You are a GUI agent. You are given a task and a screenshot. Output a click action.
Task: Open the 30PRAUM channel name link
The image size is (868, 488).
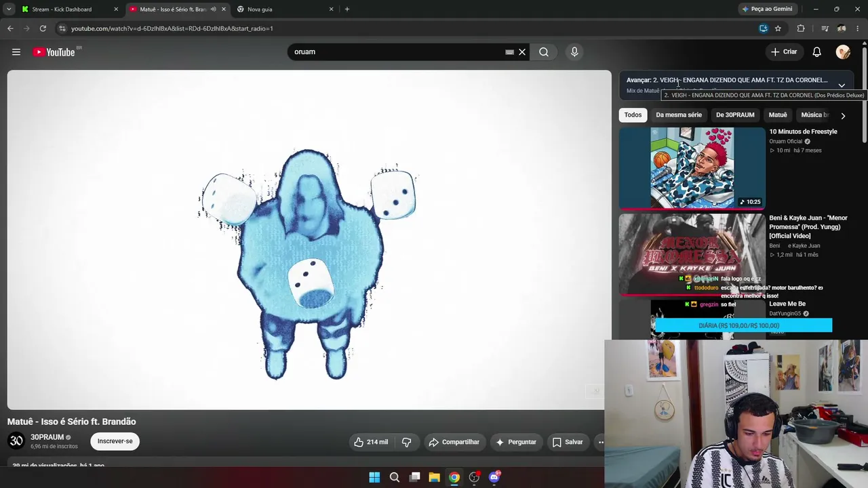point(47,437)
